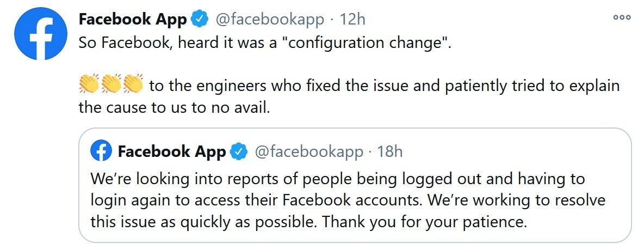Visit the @facebookapp handle in the quoted tweet
Screen dimensions: 644x249
click(308, 151)
